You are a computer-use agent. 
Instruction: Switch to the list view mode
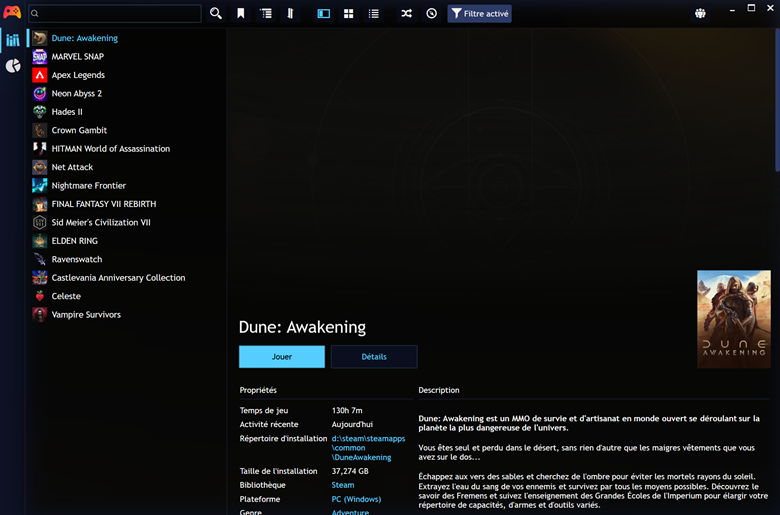[374, 14]
